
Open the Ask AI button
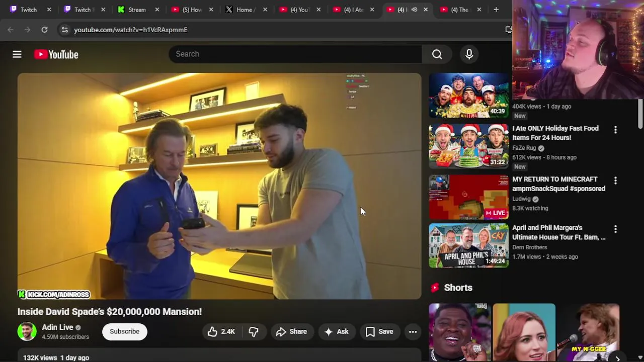click(337, 331)
